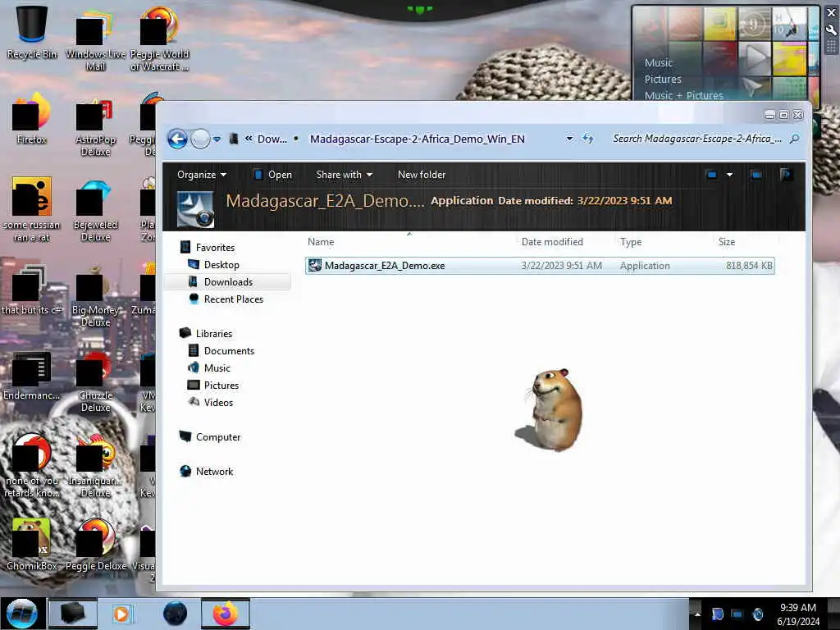Click the Madagascar_E2A_Demo.exe file icon

click(x=315, y=265)
